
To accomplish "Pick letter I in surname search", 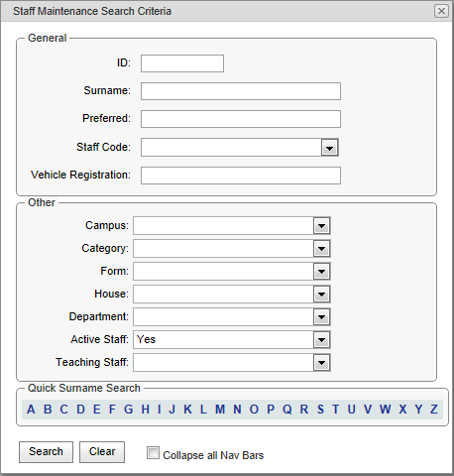I will coord(160,410).
